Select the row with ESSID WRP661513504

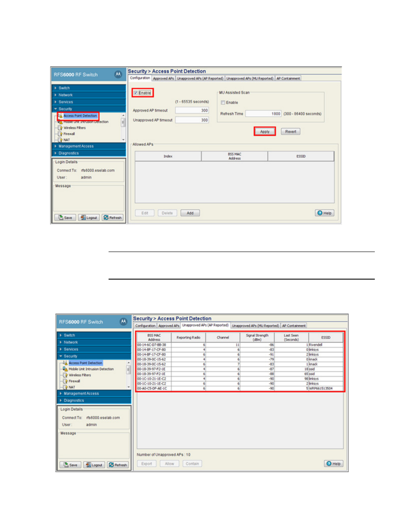pos(240,389)
